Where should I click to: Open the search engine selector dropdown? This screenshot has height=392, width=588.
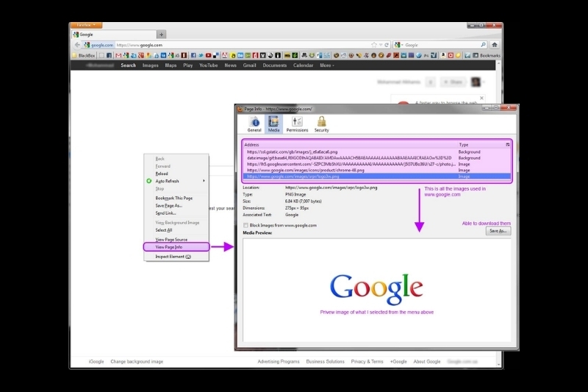pos(398,45)
